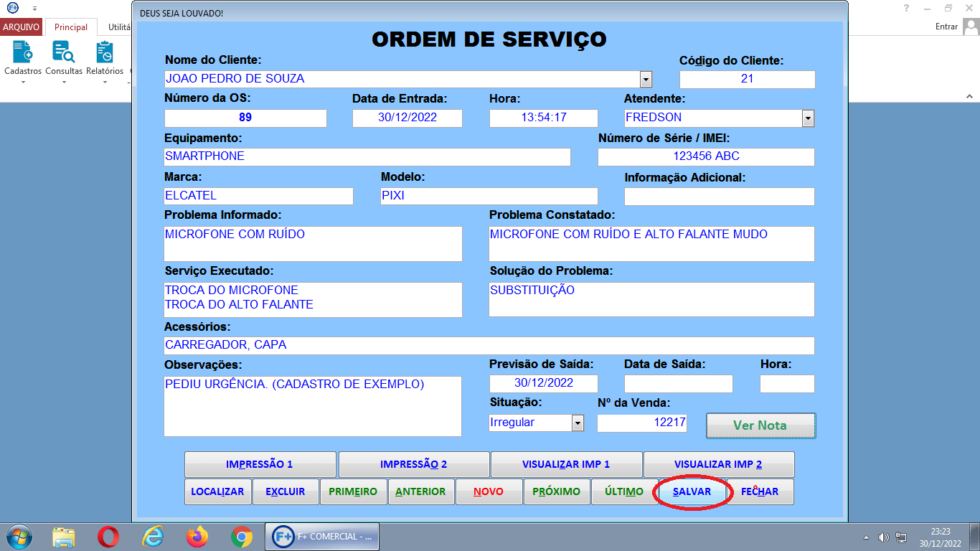
Task: Click the ANTERIOR button
Action: point(420,492)
